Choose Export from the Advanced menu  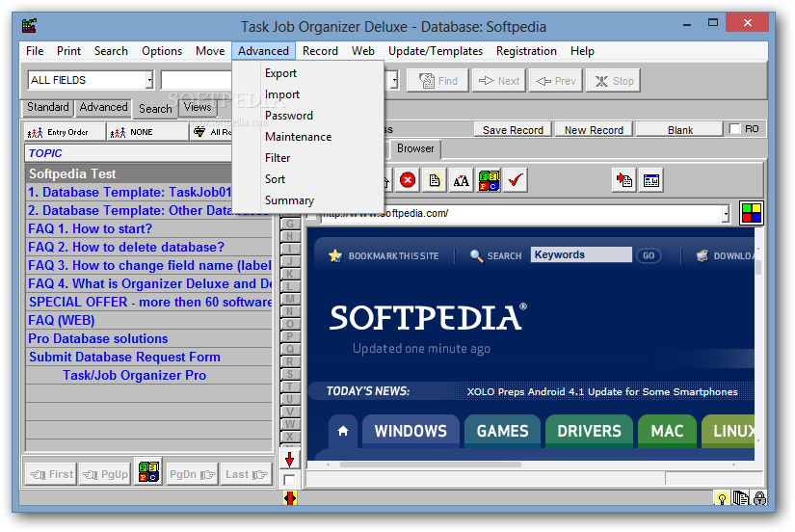pyautogui.click(x=280, y=73)
